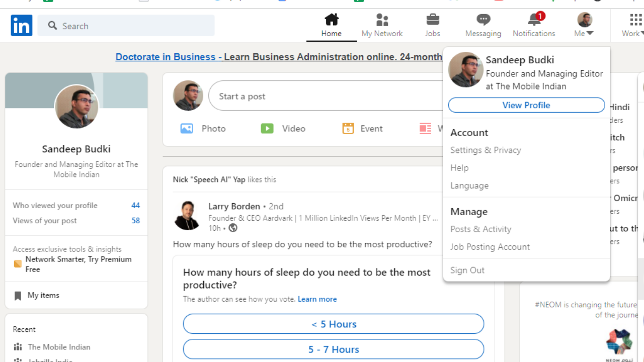The image size is (644, 362).
Task: Click the View Profile button
Action: pyautogui.click(x=526, y=105)
